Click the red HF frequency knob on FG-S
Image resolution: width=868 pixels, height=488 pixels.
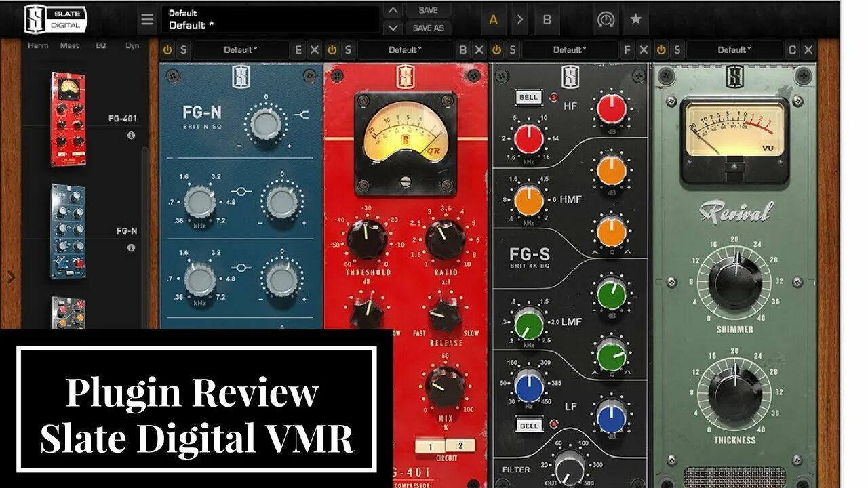tap(529, 138)
